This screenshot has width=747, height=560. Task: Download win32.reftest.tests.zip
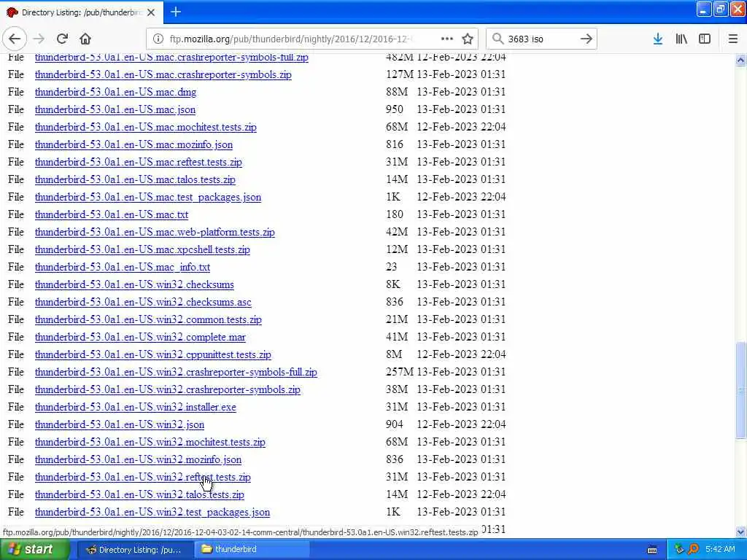coord(142,477)
